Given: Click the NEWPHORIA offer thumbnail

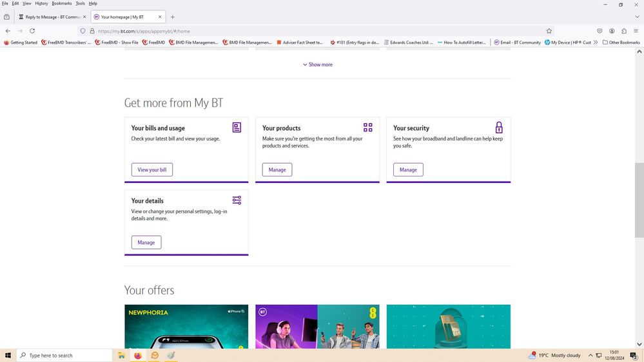Looking at the screenshot, I should pos(186,327).
